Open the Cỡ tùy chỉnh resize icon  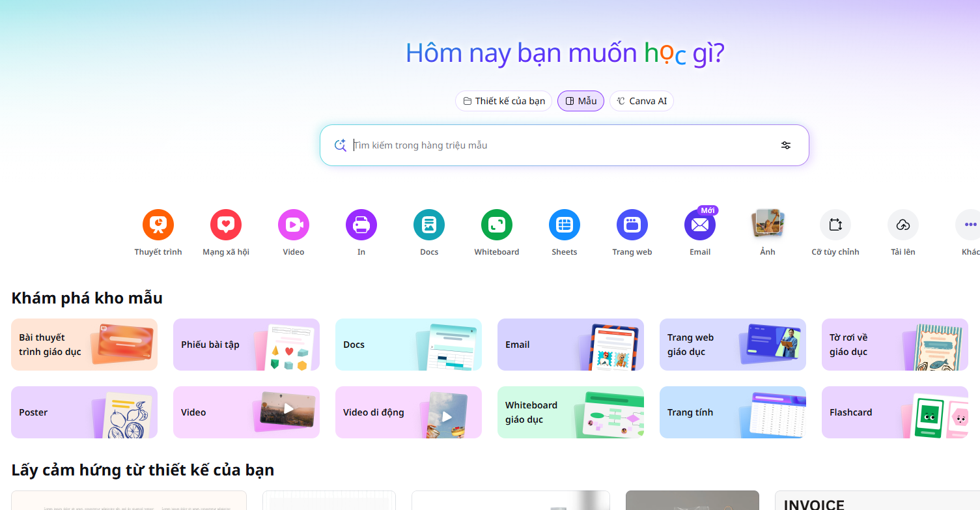pos(835,225)
